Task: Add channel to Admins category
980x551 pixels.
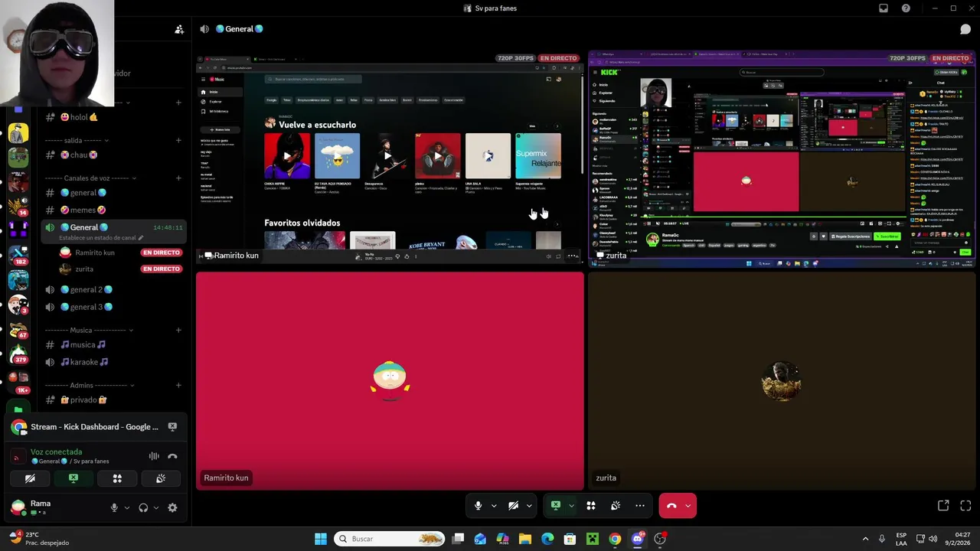Action: pos(178,386)
